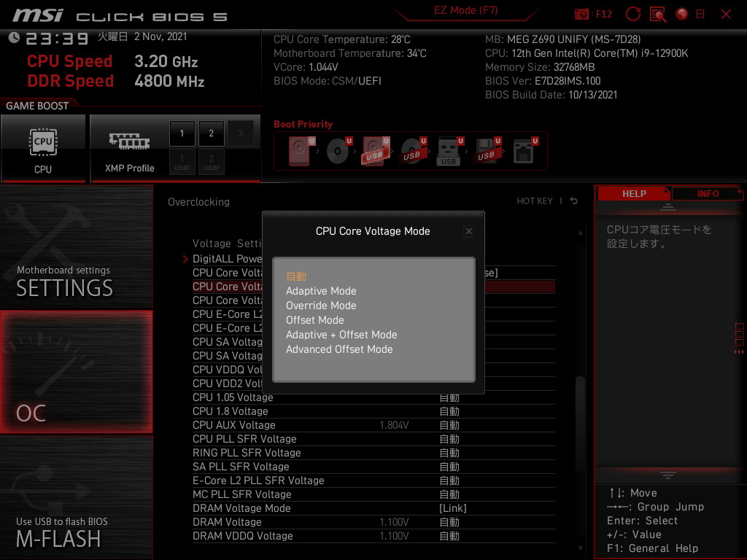Close the CPU Core Voltage Mode dialog

click(469, 231)
